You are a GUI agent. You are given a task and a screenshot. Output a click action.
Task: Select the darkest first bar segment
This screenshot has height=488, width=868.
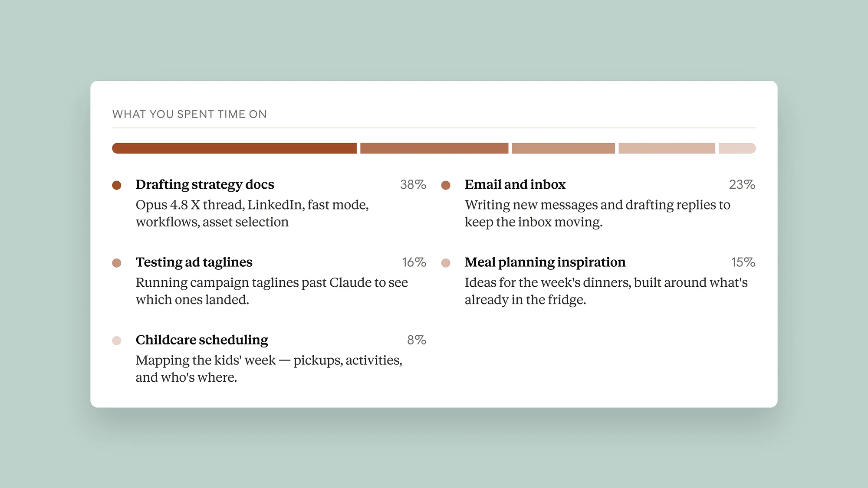point(234,148)
